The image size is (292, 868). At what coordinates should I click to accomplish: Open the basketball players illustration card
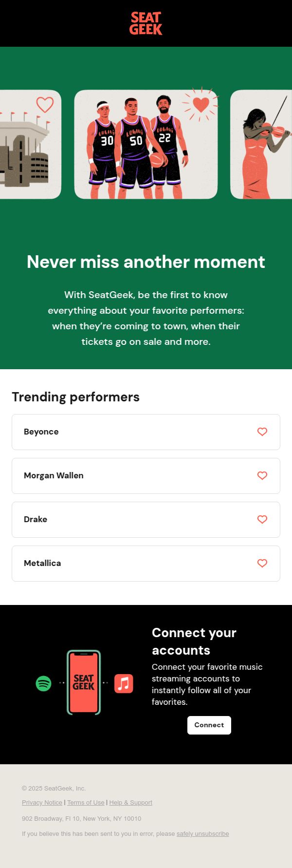[146, 144]
